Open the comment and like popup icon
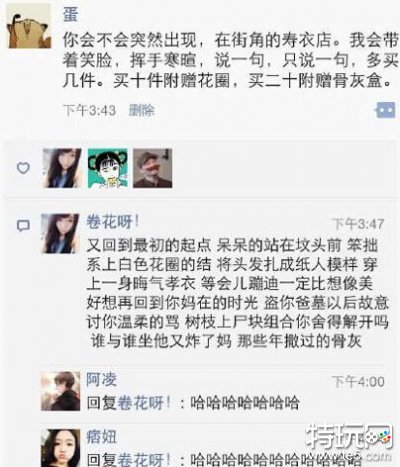Image resolution: width=400 pixels, height=467 pixels. (x=386, y=110)
